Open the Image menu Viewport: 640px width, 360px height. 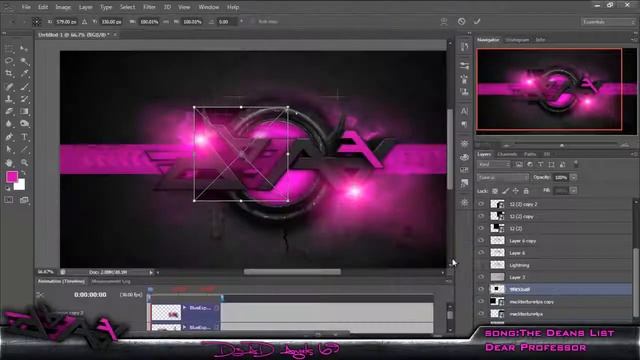click(x=63, y=7)
